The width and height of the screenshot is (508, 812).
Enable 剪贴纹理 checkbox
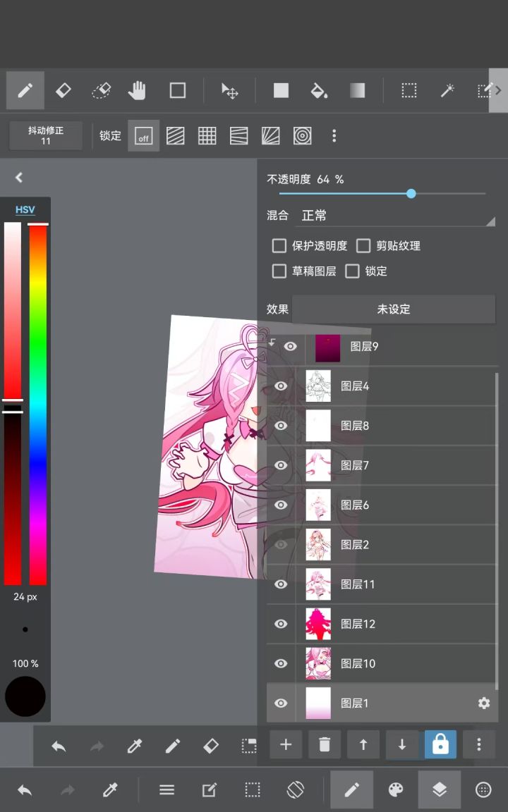click(363, 245)
